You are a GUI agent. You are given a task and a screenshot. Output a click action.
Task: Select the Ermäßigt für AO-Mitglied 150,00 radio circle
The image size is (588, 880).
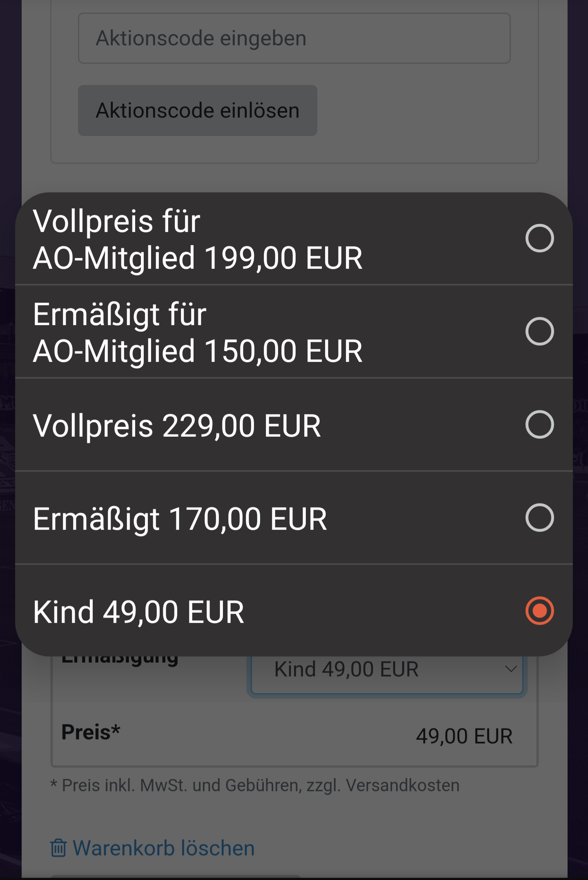coord(539,331)
